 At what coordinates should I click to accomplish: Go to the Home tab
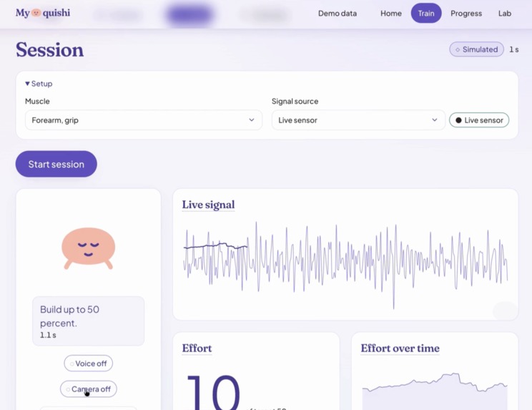(391, 13)
